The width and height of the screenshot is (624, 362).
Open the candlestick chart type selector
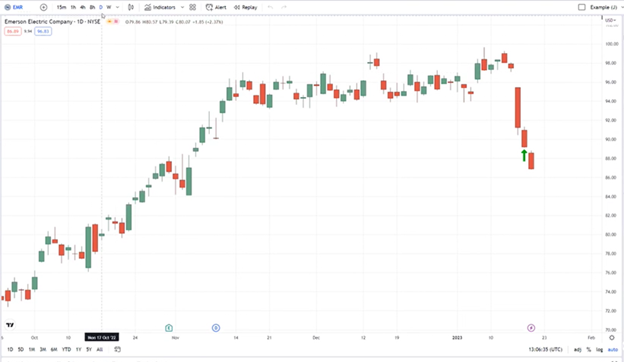coord(131,7)
